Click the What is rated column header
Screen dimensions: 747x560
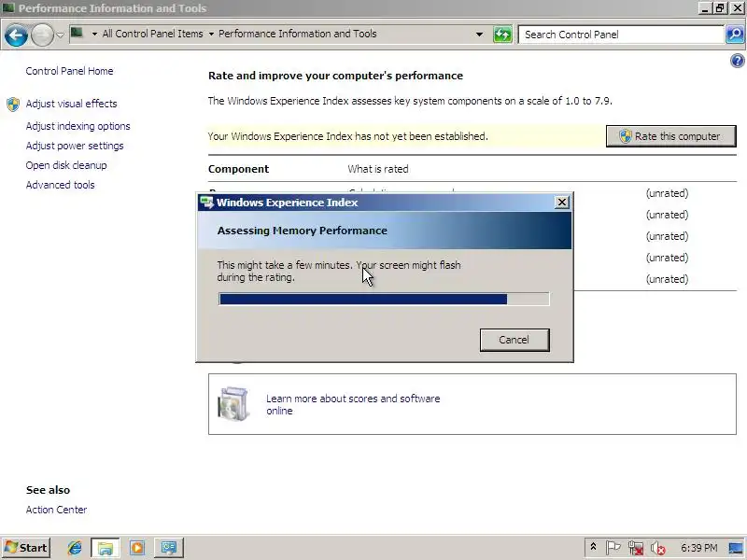[x=378, y=169]
